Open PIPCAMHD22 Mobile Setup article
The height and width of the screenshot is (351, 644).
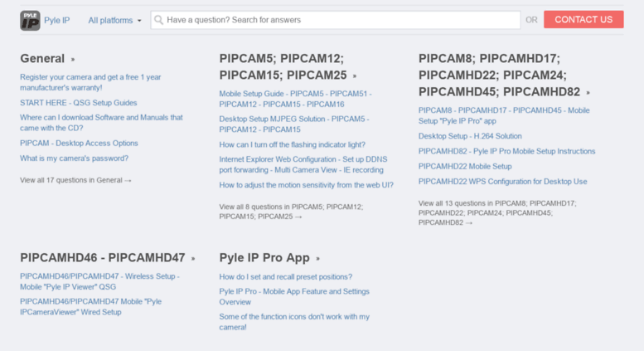coord(465,167)
